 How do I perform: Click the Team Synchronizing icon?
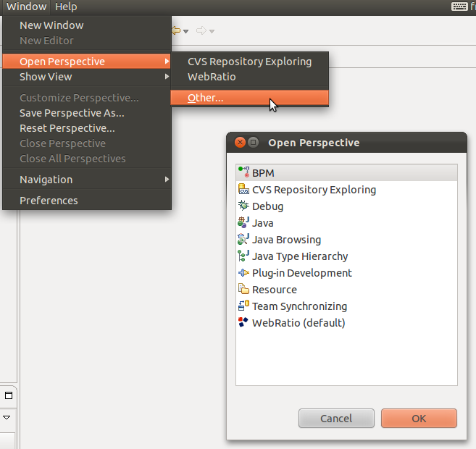(243, 305)
